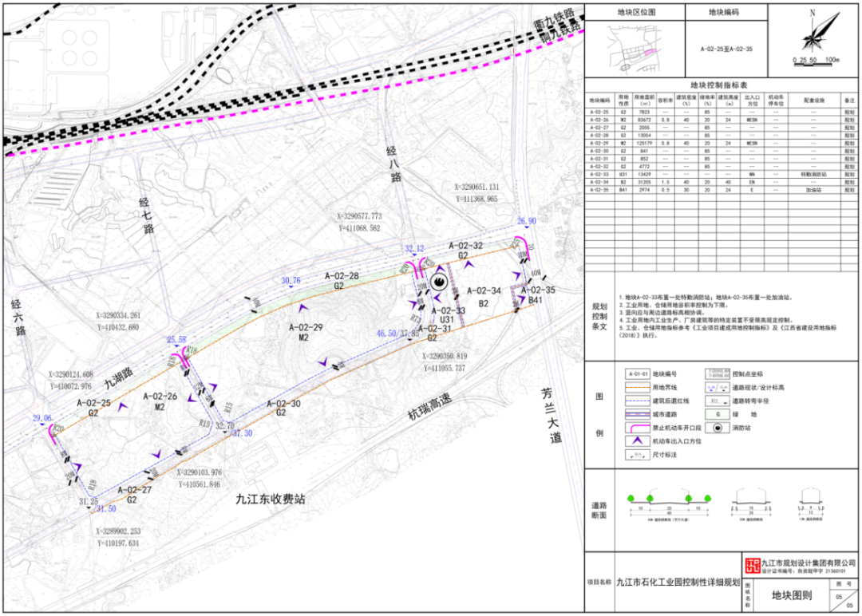The width and height of the screenshot is (862, 616).
Task: Click the 用地面积 column header
Action: [x=644, y=100]
